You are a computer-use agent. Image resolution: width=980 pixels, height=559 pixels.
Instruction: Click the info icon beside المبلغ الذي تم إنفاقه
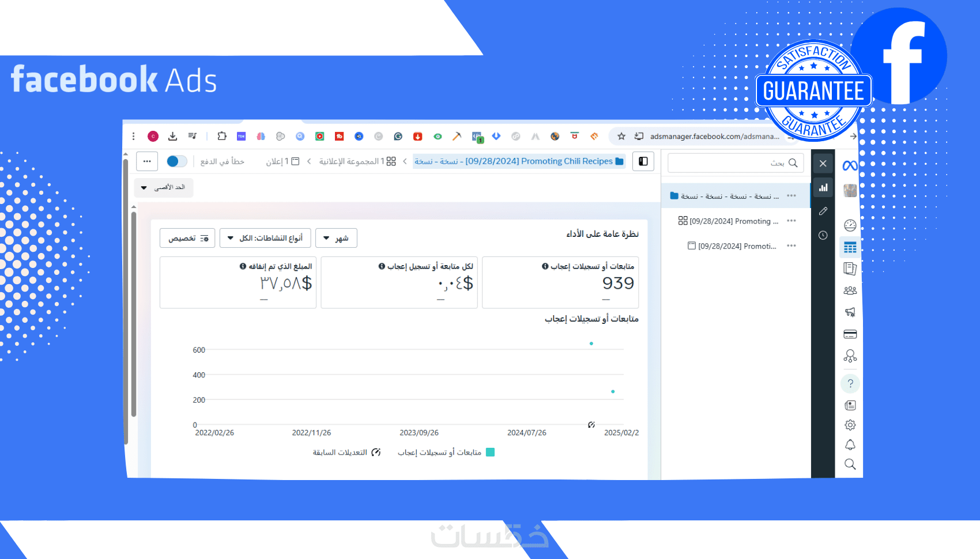[243, 266]
